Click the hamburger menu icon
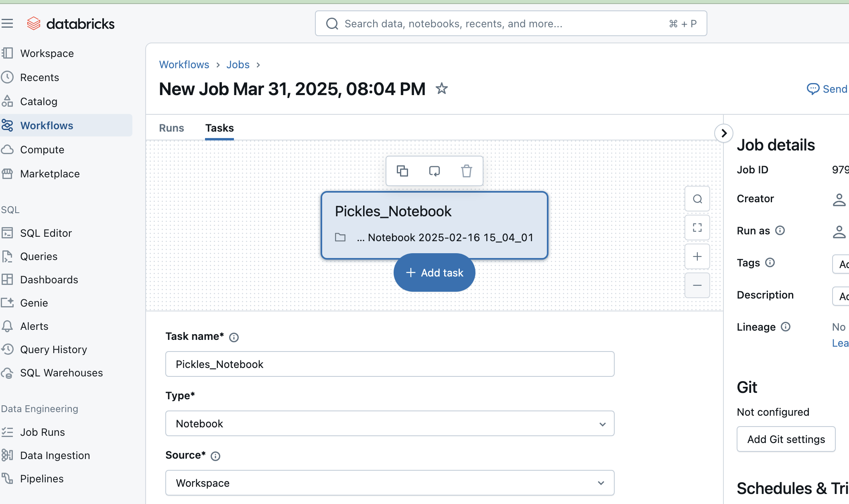Image resolution: width=849 pixels, height=504 pixels. [7, 24]
